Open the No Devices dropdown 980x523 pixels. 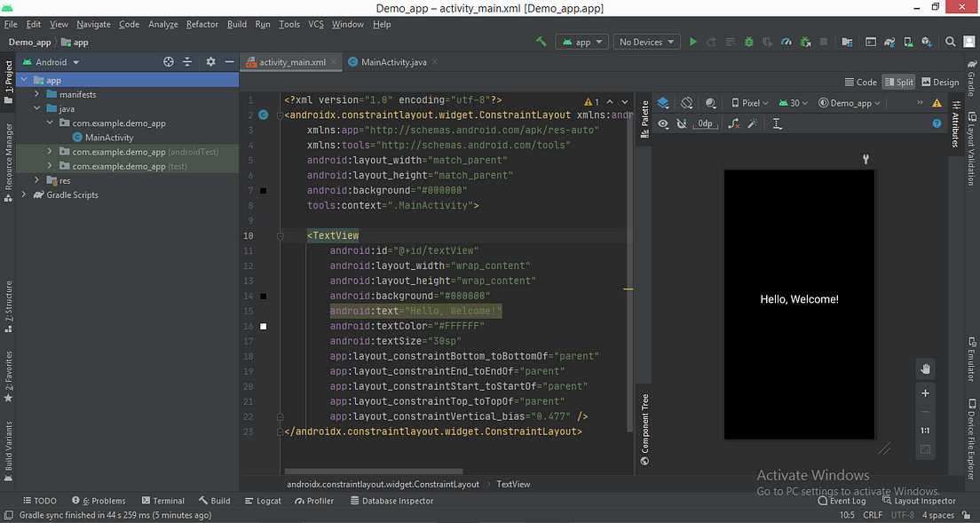click(647, 42)
